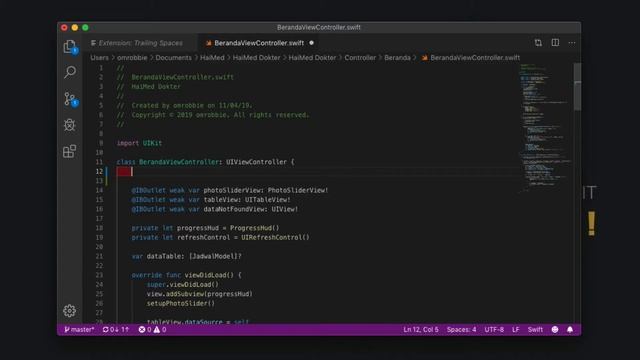Click 'import UIKit' line
The height and width of the screenshot is (360, 640).
tap(139, 143)
